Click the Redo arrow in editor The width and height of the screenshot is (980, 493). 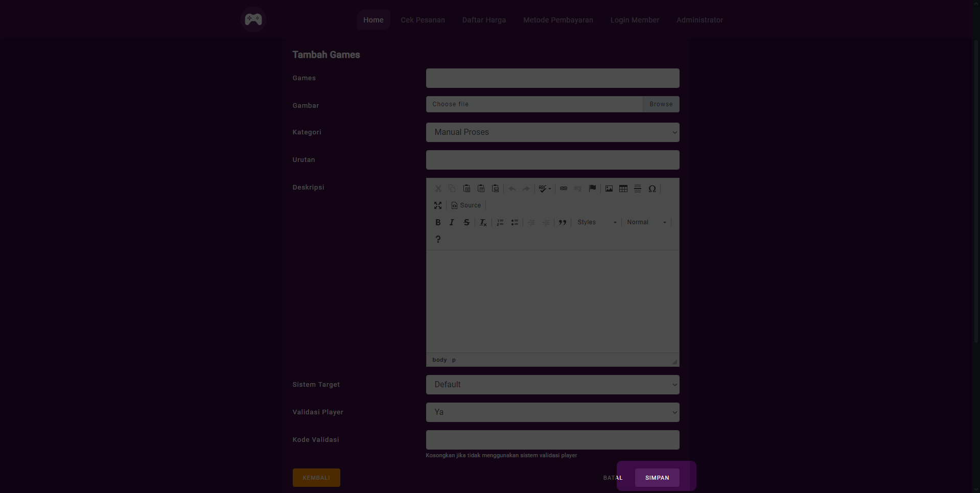tap(526, 189)
